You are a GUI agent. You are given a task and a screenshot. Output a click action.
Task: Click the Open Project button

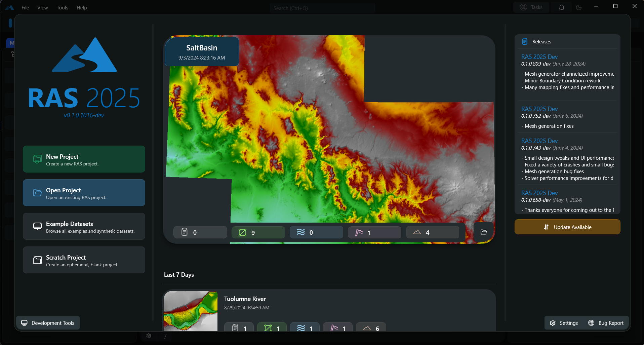pos(84,193)
